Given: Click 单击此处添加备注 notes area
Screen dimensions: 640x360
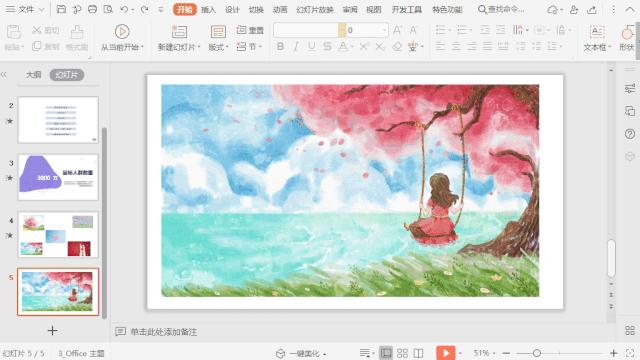Looking at the screenshot, I should tap(164, 332).
